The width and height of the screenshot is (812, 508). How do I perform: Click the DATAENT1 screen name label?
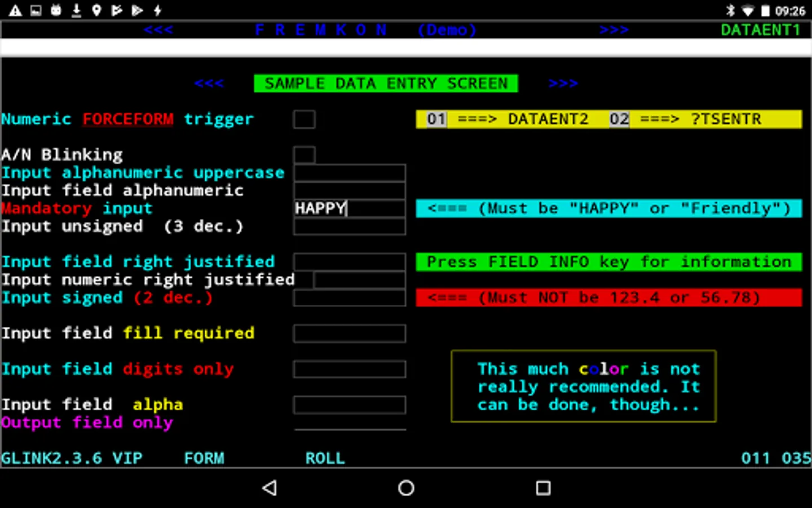click(761, 30)
